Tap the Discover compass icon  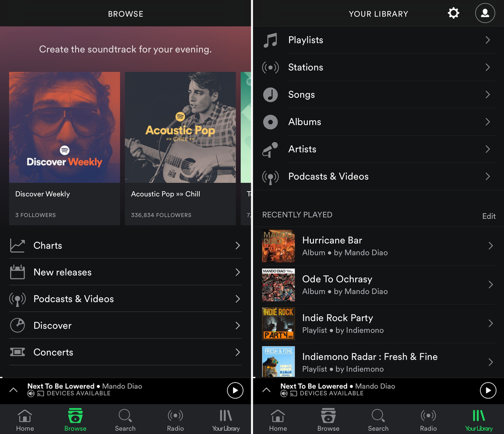tap(17, 325)
